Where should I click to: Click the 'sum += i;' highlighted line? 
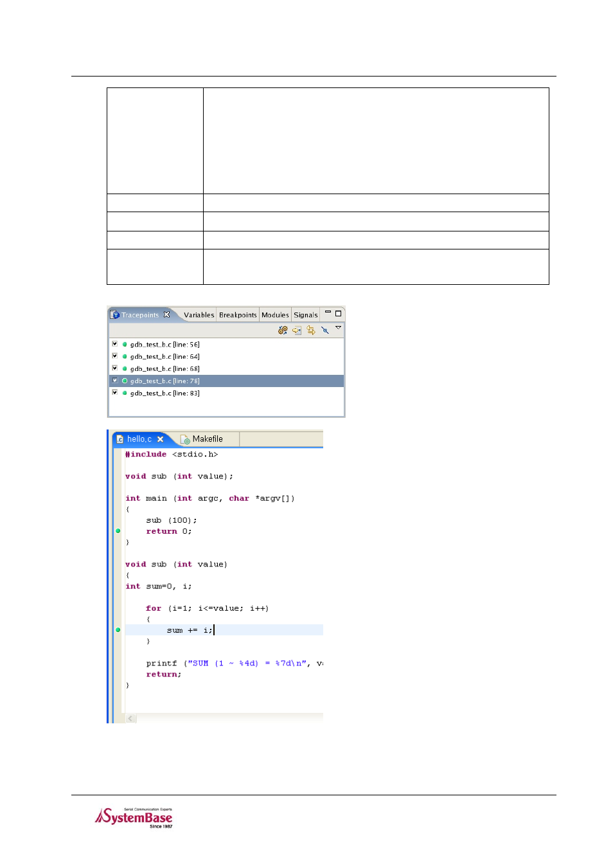point(224,630)
